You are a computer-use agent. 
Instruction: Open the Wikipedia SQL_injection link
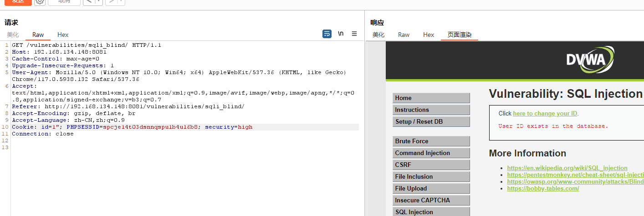coord(567,168)
